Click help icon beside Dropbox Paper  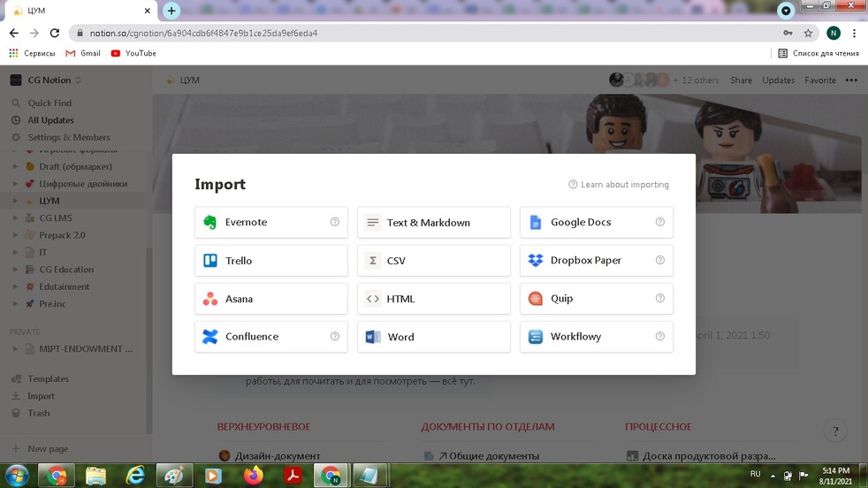(x=660, y=260)
